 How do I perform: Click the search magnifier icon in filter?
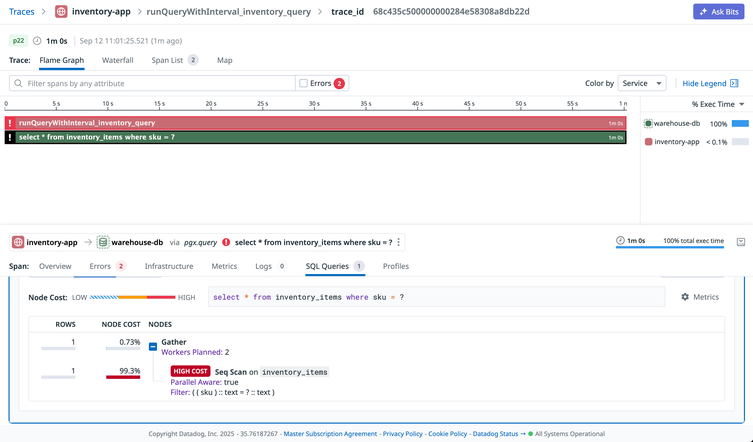pyautogui.click(x=19, y=84)
